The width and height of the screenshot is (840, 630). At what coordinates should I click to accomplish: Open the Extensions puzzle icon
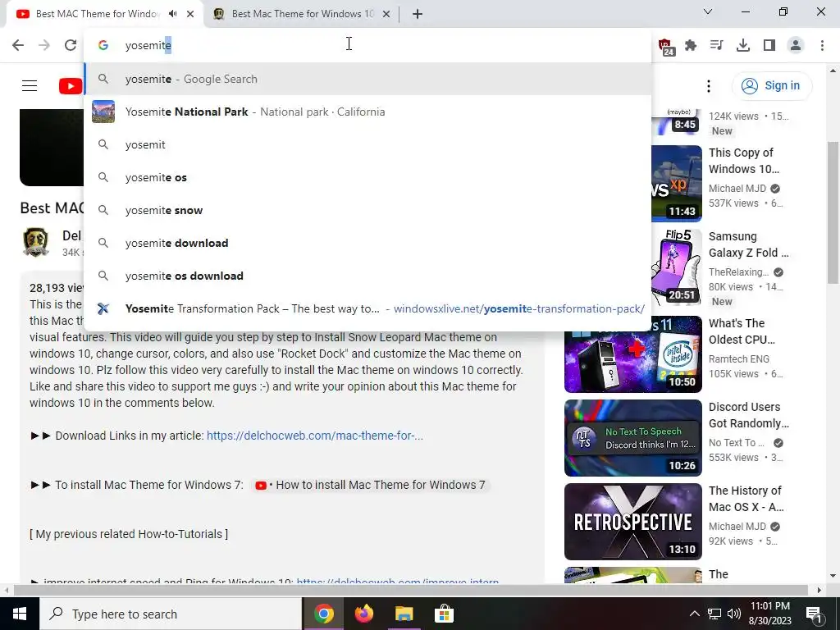coord(691,46)
